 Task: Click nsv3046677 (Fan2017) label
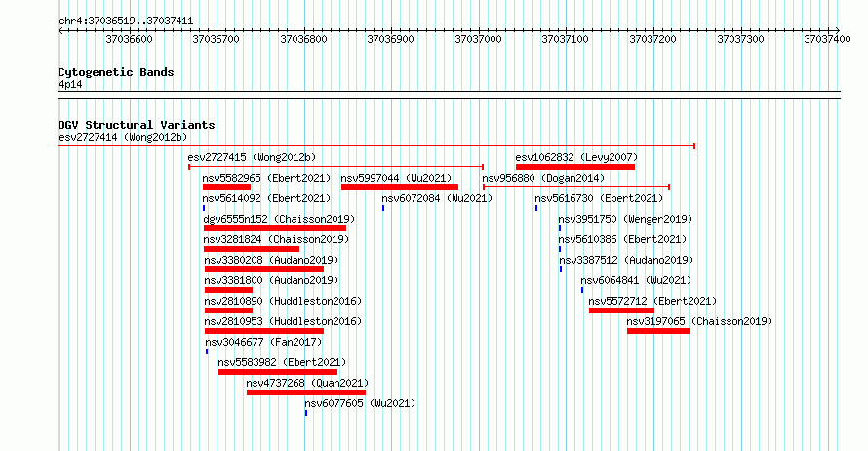pyautogui.click(x=263, y=342)
